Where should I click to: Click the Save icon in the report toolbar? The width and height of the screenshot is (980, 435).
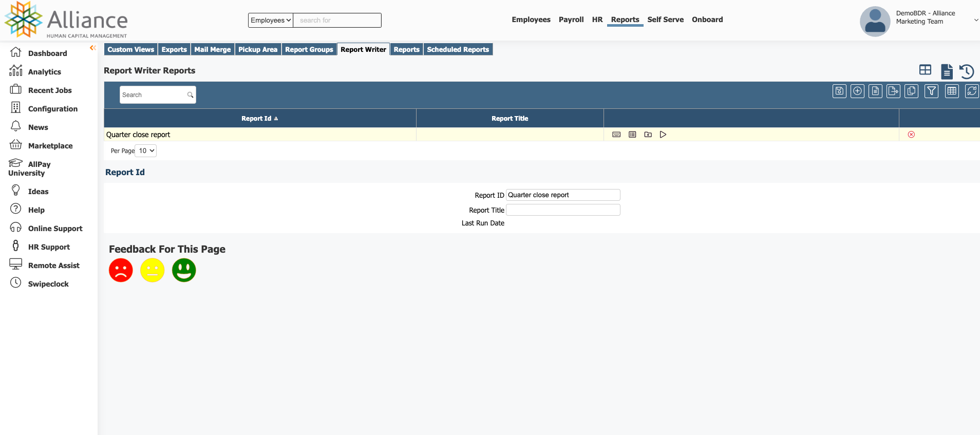(x=839, y=91)
